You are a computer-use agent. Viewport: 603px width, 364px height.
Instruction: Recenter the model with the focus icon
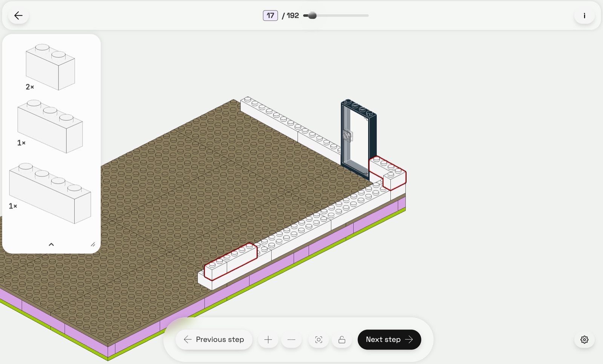tap(318, 340)
